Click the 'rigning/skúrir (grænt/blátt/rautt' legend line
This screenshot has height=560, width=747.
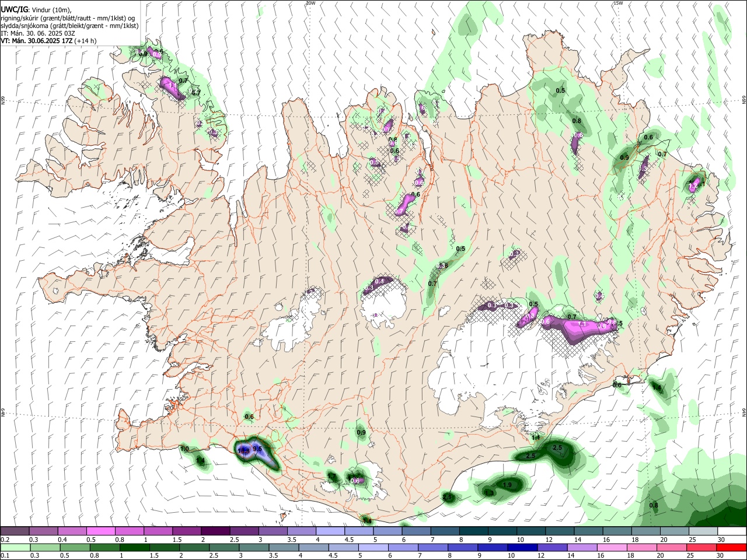[68, 18]
